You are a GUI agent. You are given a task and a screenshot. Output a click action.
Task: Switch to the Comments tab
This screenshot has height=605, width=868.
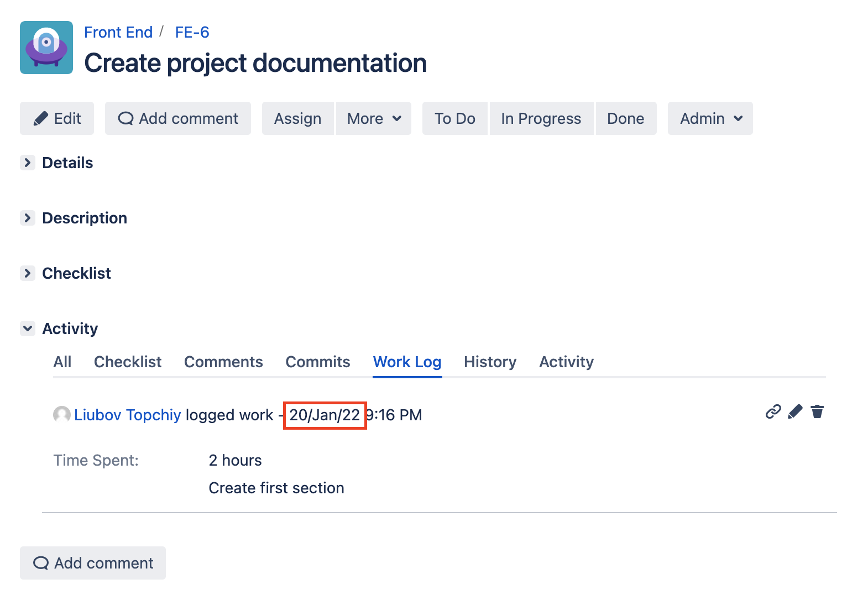(x=223, y=362)
